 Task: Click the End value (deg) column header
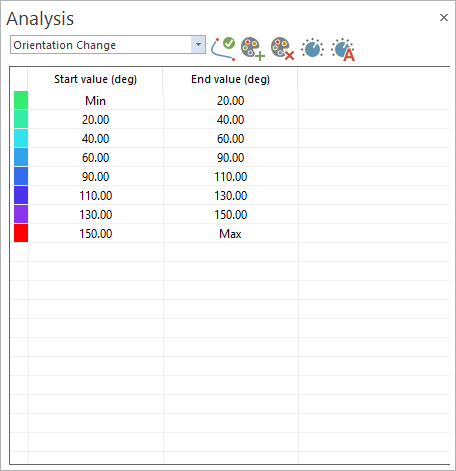point(230,79)
